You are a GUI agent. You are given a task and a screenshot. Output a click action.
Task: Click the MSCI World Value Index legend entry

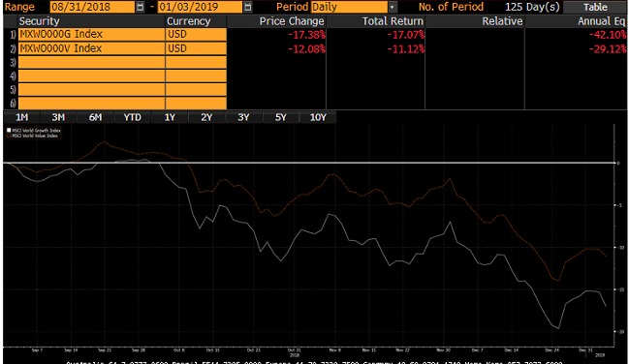coord(33,136)
